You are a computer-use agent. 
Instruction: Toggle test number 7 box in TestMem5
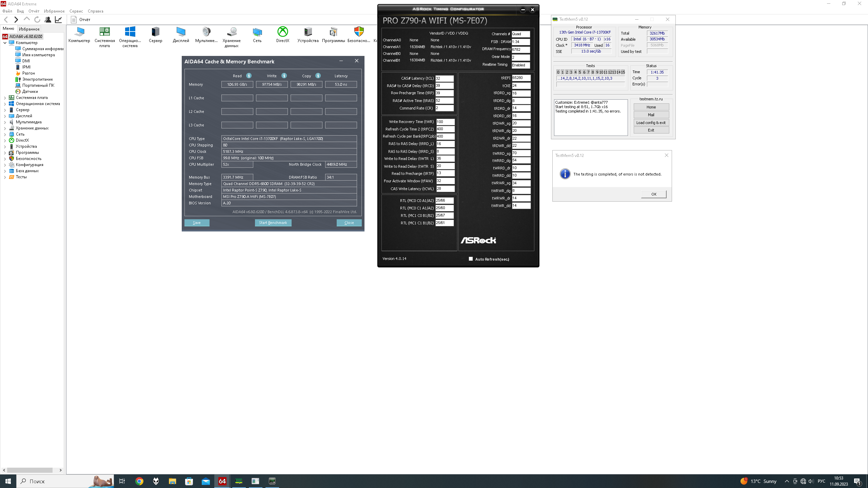click(x=588, y=72)
